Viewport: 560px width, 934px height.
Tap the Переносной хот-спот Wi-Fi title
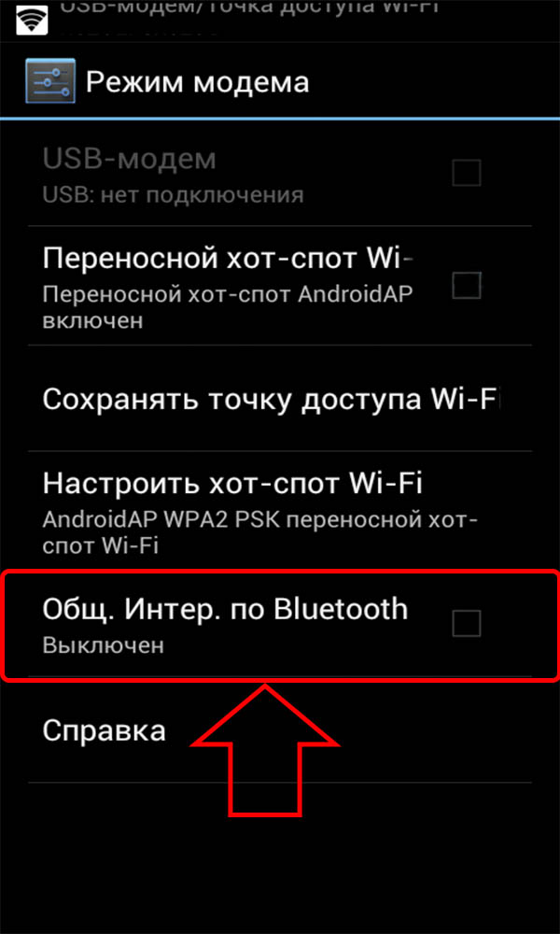[228, 261]
